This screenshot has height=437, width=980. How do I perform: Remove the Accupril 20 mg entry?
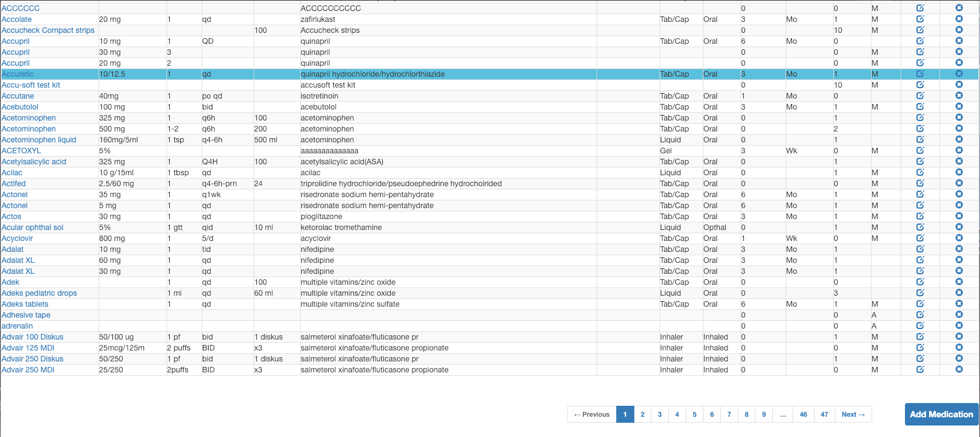959,63
